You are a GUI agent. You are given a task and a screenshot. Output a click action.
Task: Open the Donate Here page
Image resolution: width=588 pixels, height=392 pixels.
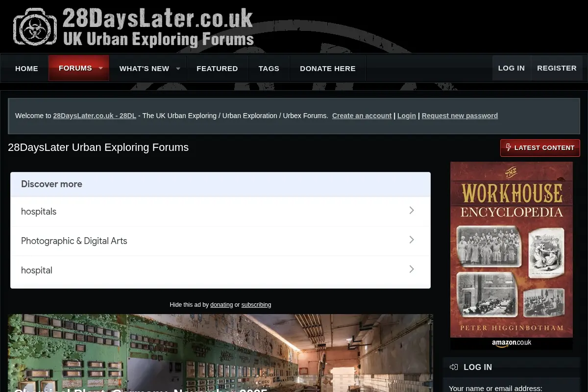click(328, 69)
